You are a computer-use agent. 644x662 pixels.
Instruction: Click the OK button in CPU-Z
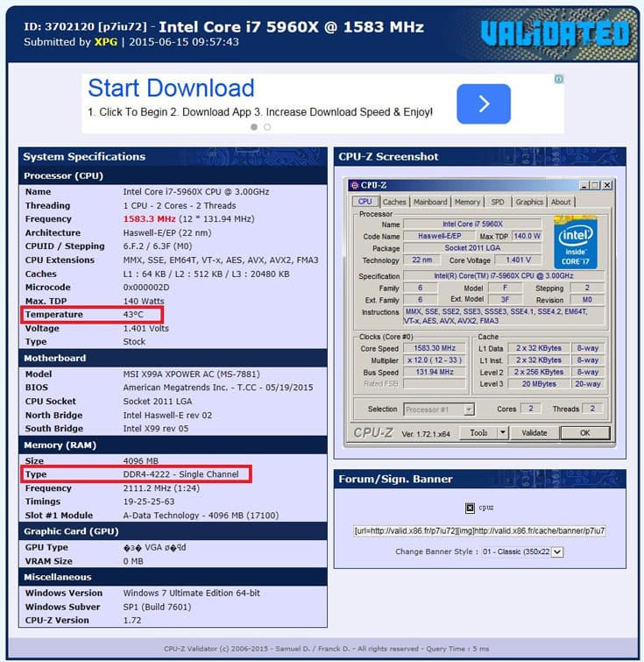coord(585,433)
